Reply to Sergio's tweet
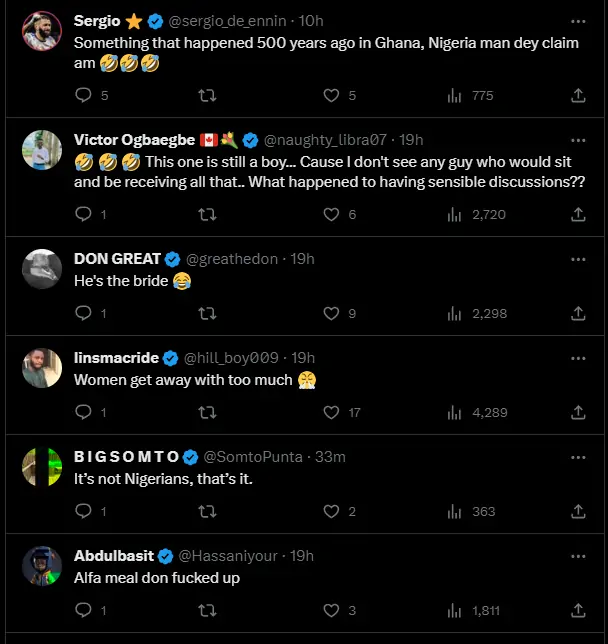The image size is (608, 644). 83,96
